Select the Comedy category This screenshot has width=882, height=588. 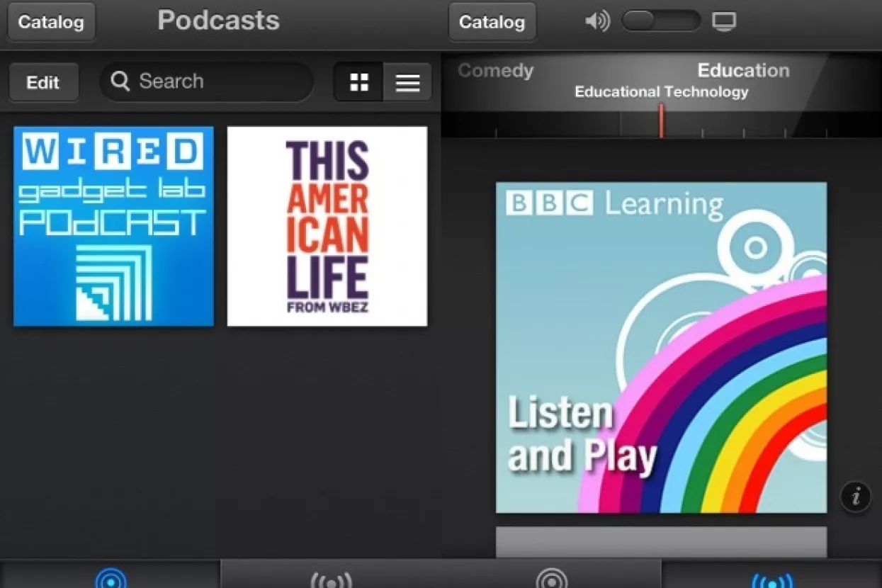495,71
